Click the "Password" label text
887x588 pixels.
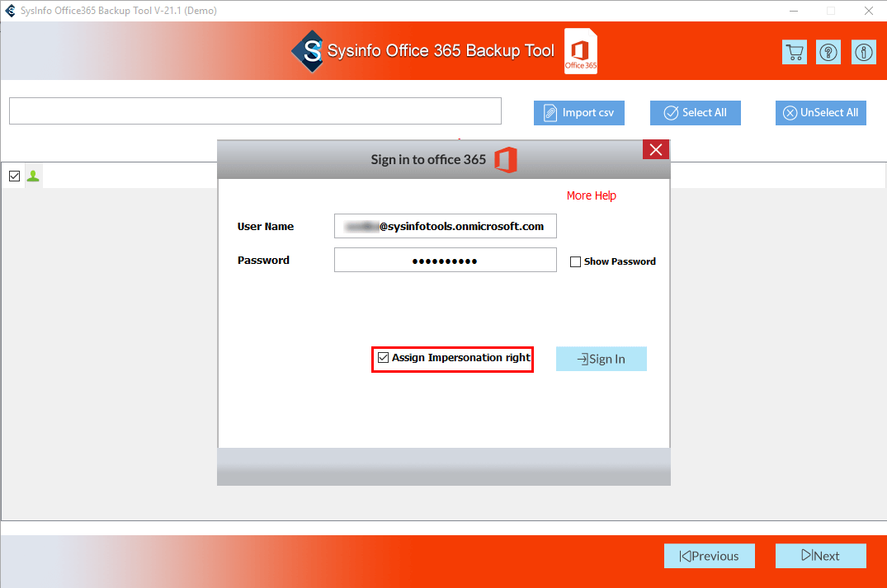pyautogui.click(x=263, y=260)
